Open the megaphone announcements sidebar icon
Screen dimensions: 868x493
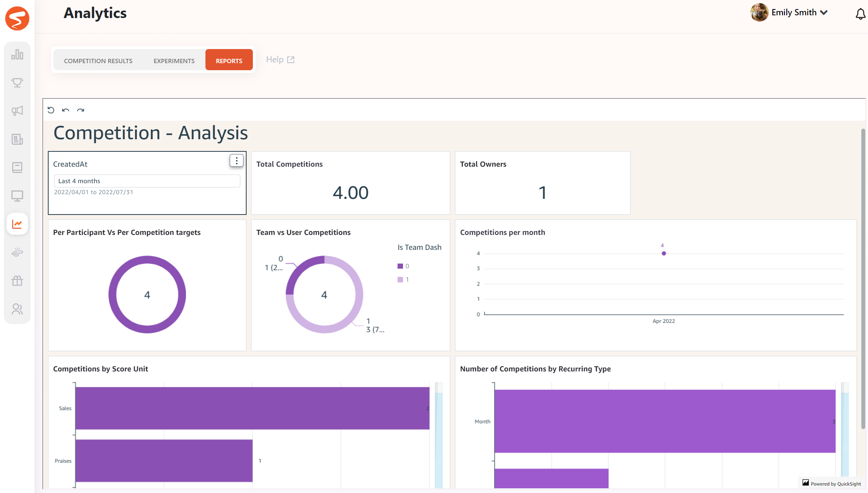[17, 111]
